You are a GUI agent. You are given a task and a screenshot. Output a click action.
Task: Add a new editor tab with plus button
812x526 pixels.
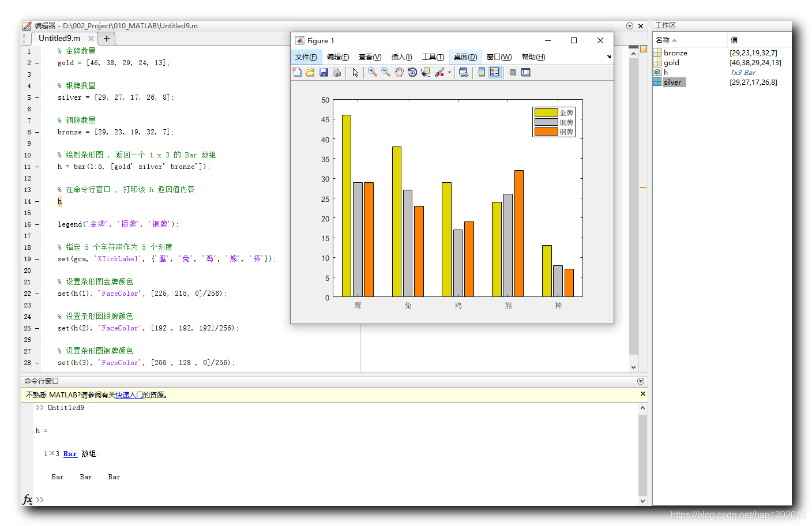click(x=107, y=39)
